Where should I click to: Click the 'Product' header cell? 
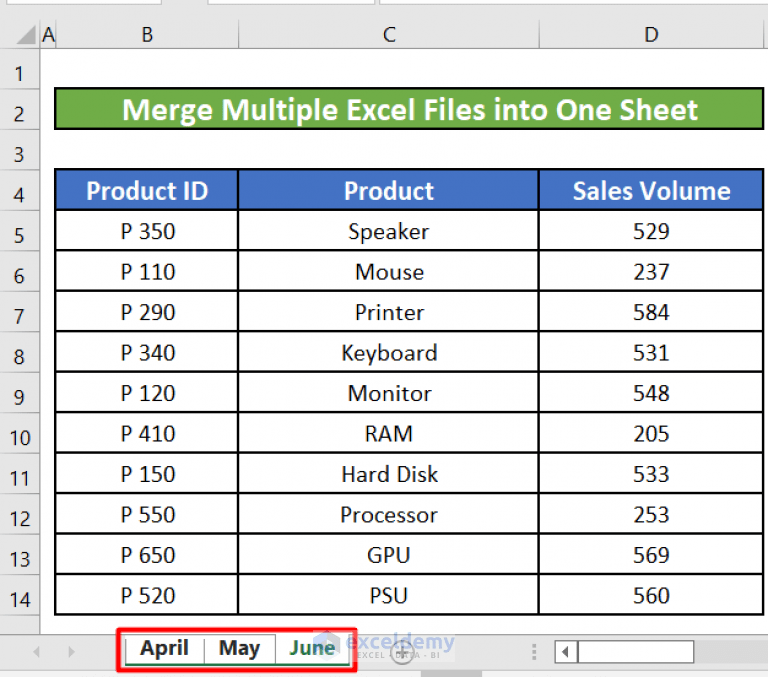(x=388, y=191)
